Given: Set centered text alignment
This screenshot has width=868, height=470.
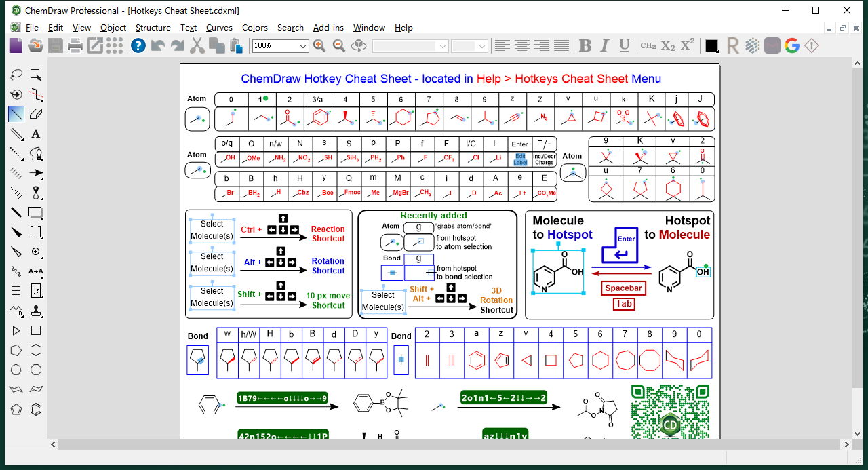Looking at the screenshot, I should point(521,45).
